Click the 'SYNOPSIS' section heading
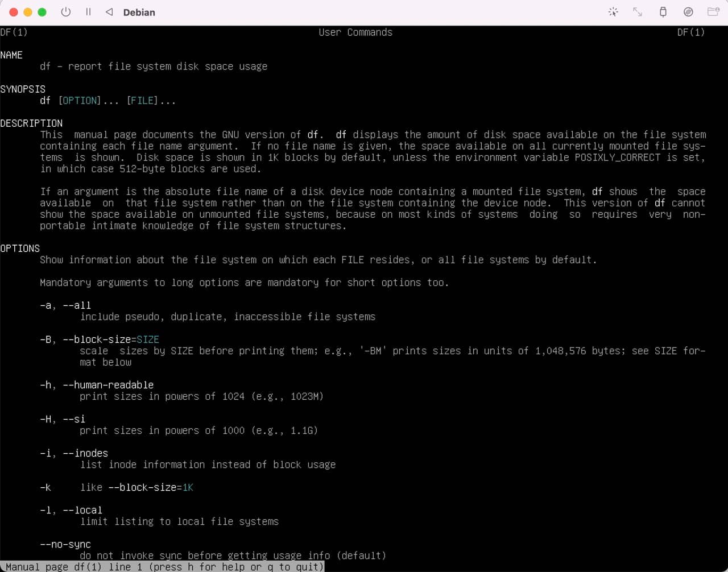The image size is (728, 572). coord(23,89)
